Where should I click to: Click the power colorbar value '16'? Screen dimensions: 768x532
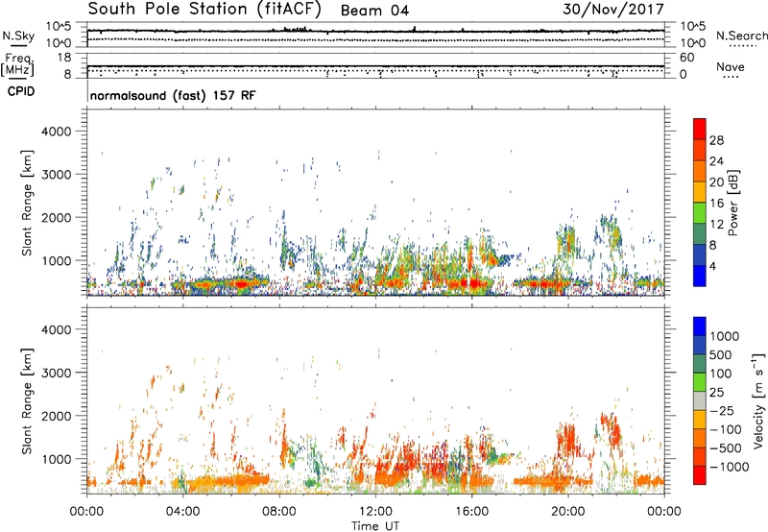click(x=716, y=204)
